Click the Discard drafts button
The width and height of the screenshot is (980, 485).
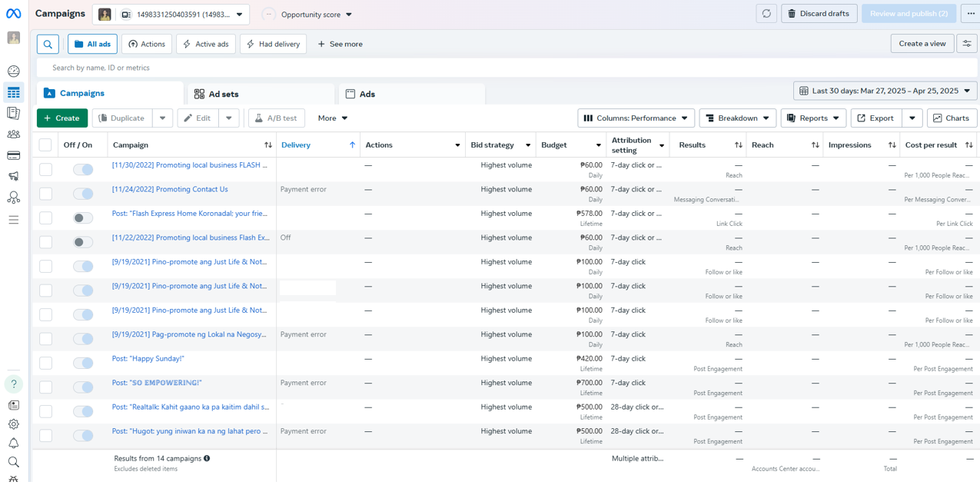(819, 14)
